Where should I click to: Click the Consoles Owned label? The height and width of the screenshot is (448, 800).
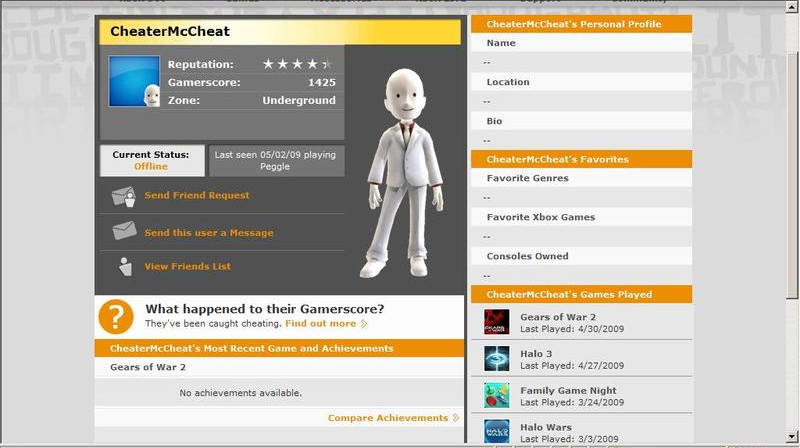click(528, 256)
